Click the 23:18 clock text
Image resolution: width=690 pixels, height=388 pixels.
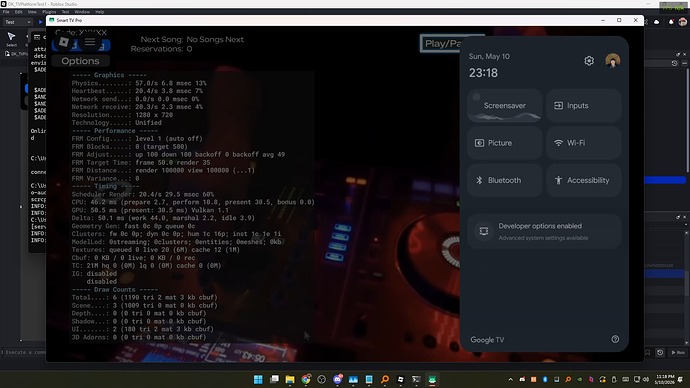tap(483, 73)
